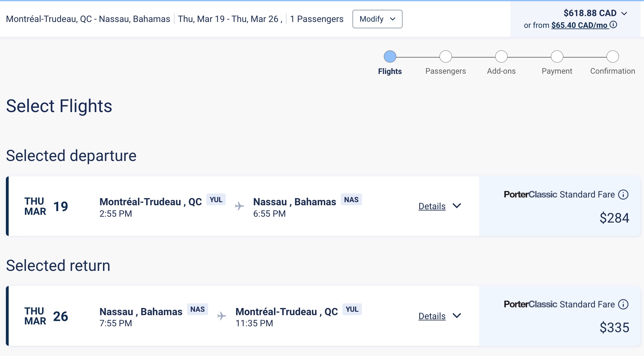Select the Add-ons step indicator
This screenshot has width=644, height=356.
click(x=501, y=56)
